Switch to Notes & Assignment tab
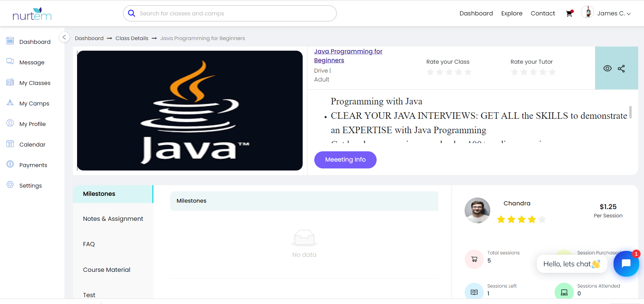The width and height of the screenshot is (644, 304). pos(113,219)
